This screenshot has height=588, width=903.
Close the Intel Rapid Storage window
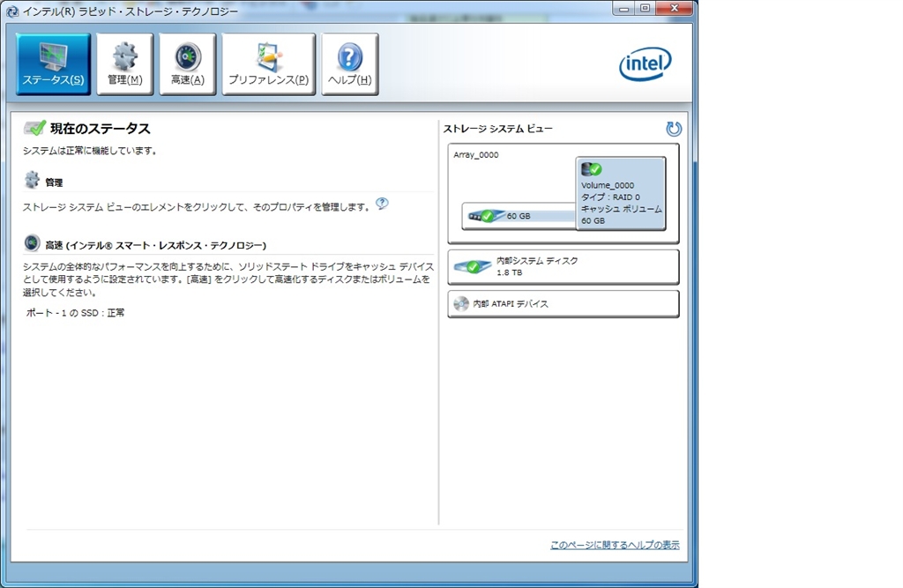coord(674,9)
